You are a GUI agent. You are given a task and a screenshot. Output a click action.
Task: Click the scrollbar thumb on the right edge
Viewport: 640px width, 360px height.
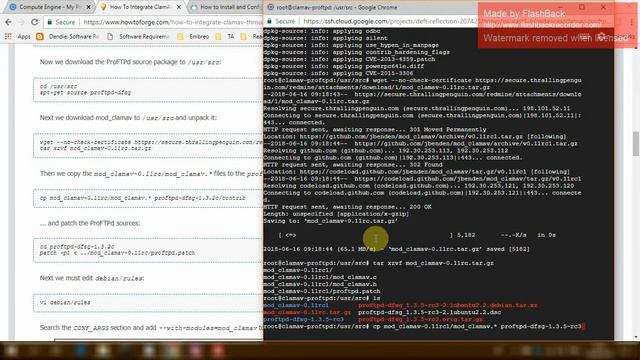pyautogui.click(x=636, y=144)
